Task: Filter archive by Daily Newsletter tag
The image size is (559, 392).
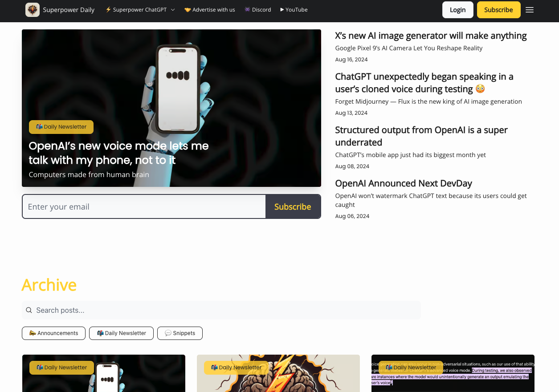Action: (121, 333)
